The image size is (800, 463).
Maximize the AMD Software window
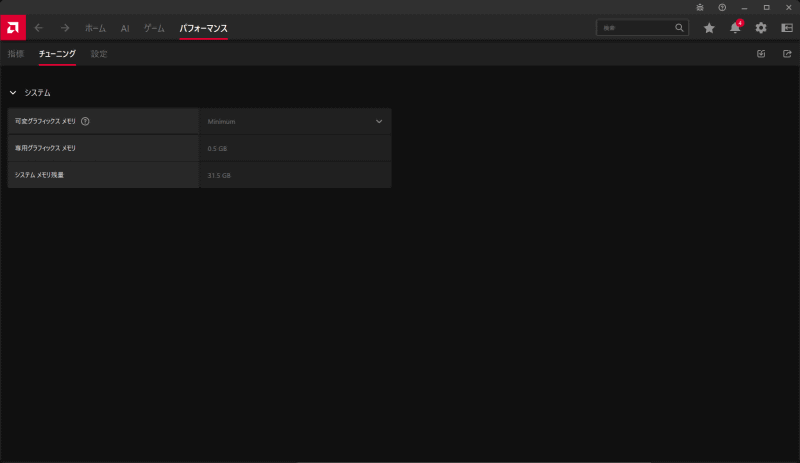click(x=766, y=8)
